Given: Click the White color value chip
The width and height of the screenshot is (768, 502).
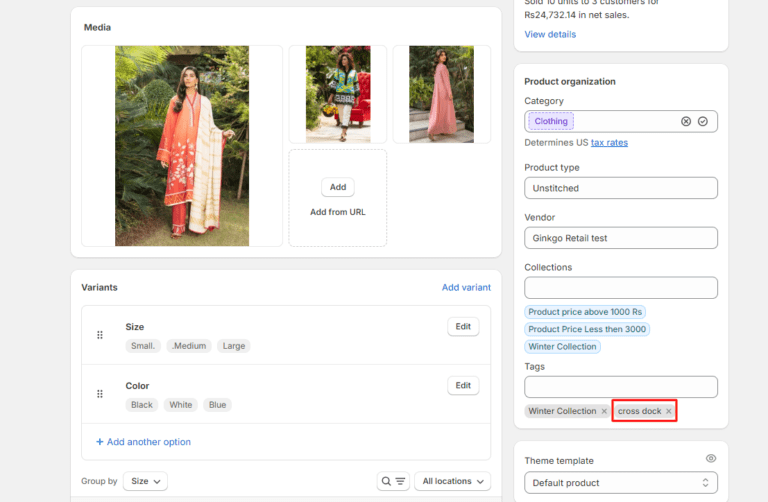Looking at the screenshot, I should 181,405.
